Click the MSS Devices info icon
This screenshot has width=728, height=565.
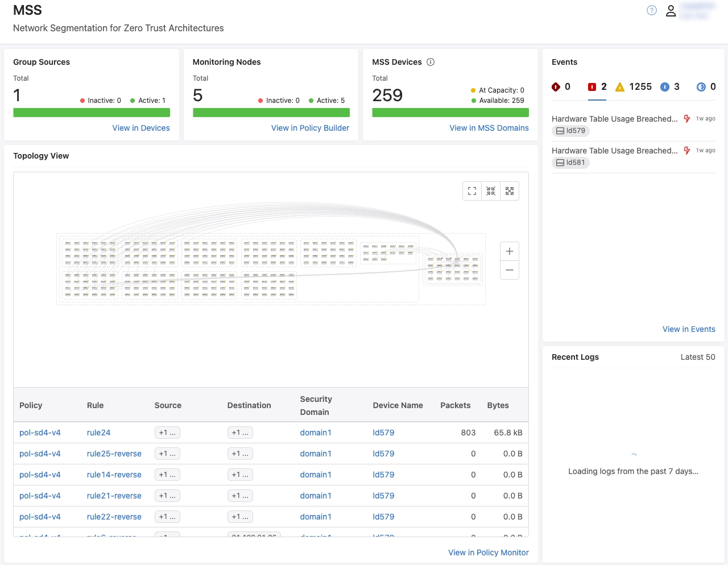click(x=431, y=62)
